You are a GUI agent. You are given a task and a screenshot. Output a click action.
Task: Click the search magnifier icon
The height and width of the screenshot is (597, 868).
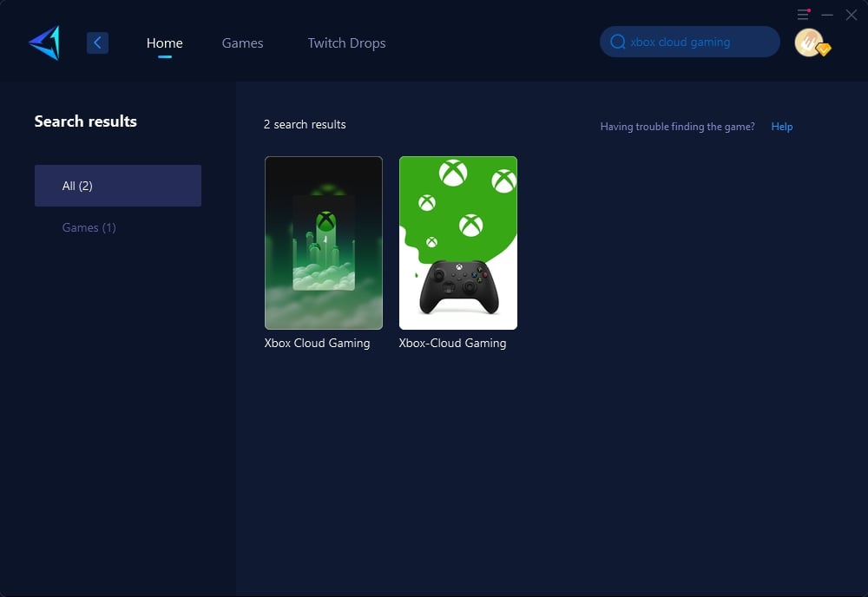618,42
